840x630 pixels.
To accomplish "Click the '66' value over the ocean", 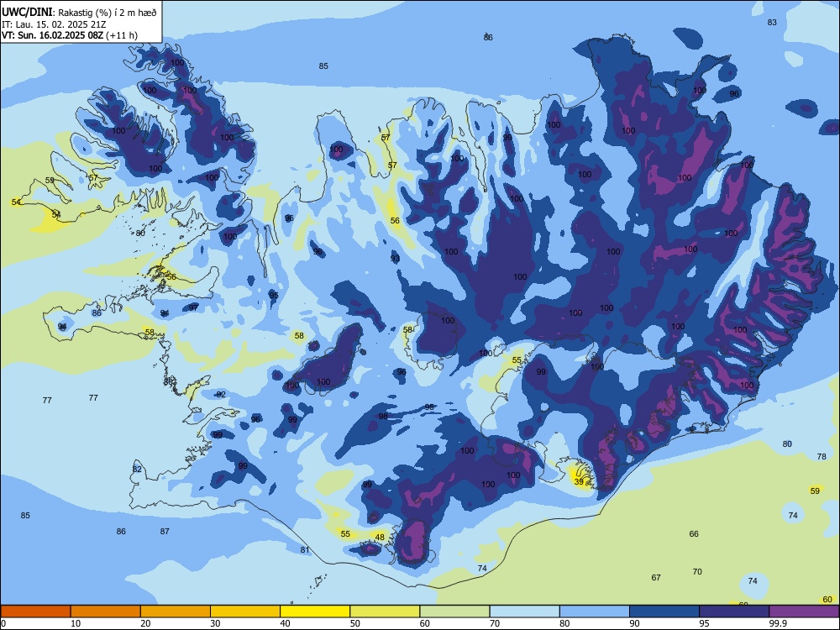I will (694, 533).
